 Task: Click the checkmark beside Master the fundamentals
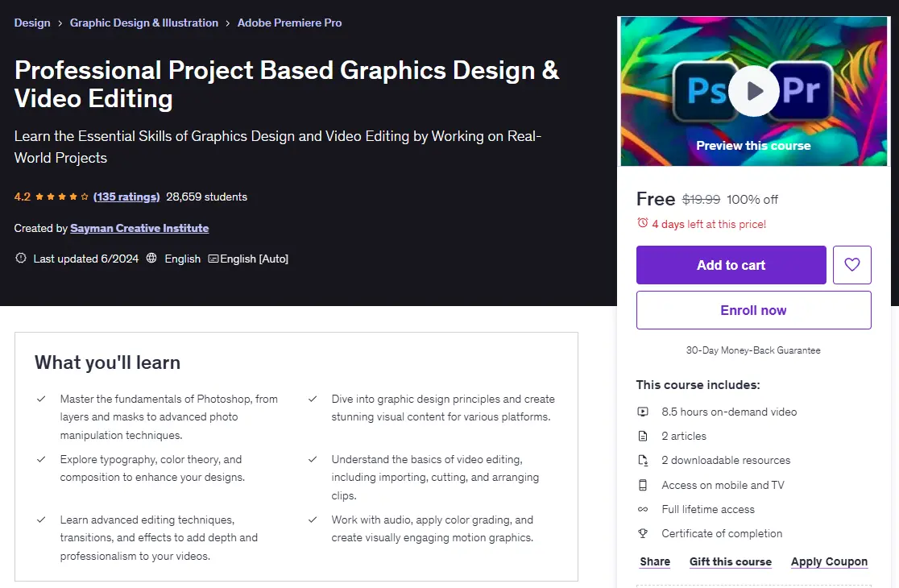(x=41, y=399)
